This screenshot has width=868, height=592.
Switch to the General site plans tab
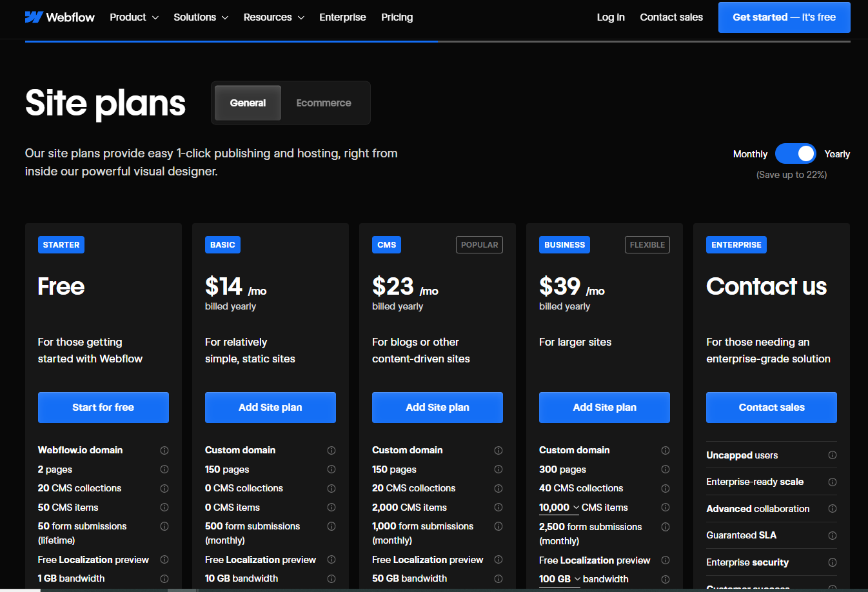point(248,103)
